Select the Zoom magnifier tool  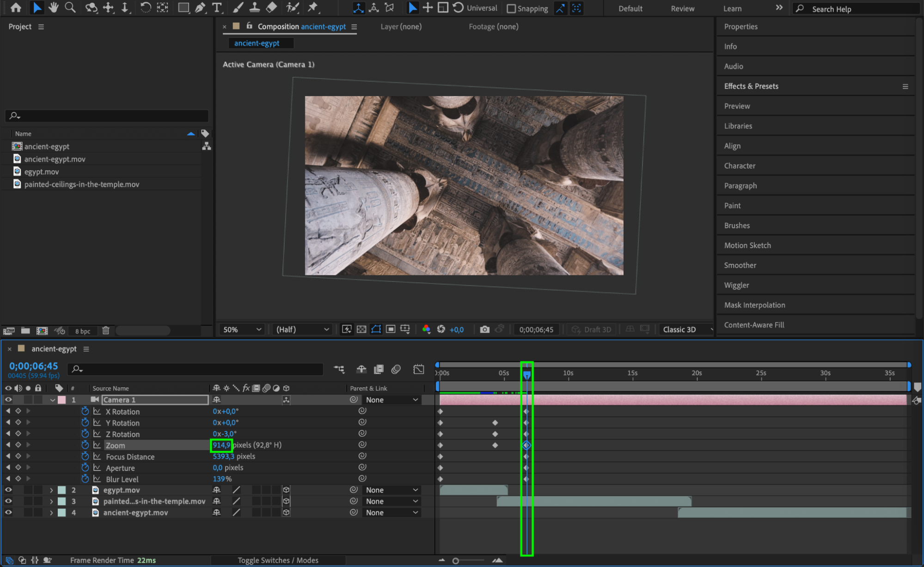pos(70,7)
